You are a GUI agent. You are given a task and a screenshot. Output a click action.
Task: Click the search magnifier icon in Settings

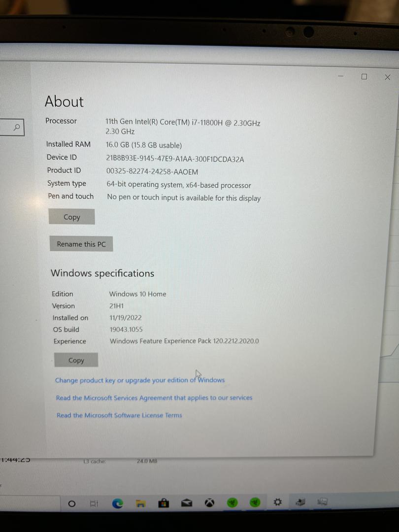[17, 127]
